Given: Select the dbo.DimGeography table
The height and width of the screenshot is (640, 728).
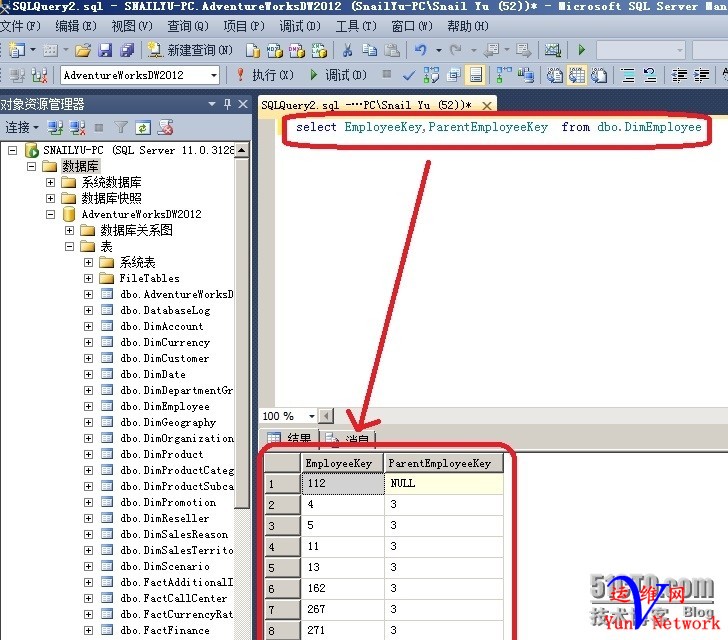Looking at the screenshot, I should coord(168,422).
